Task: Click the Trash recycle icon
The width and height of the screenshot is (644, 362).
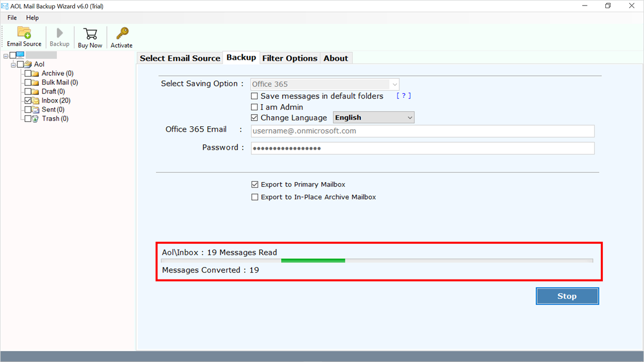Action: tap(35, 119)
